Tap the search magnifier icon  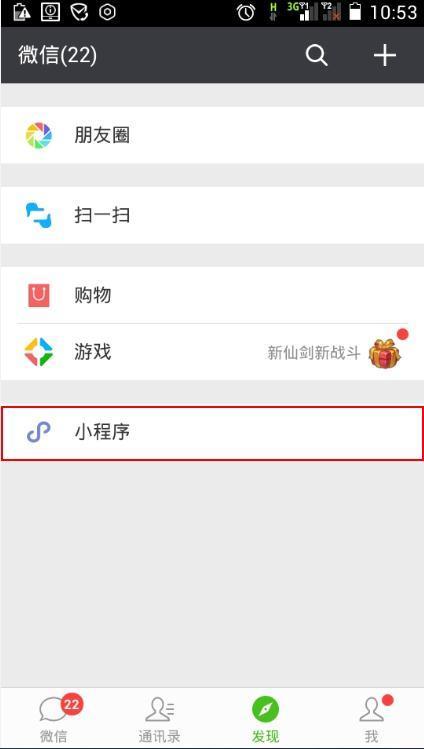(x=317, y=56)
